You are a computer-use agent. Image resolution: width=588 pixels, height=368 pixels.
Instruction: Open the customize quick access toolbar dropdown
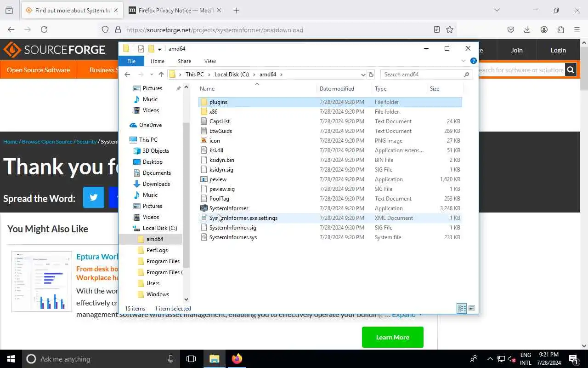point(160,49)
